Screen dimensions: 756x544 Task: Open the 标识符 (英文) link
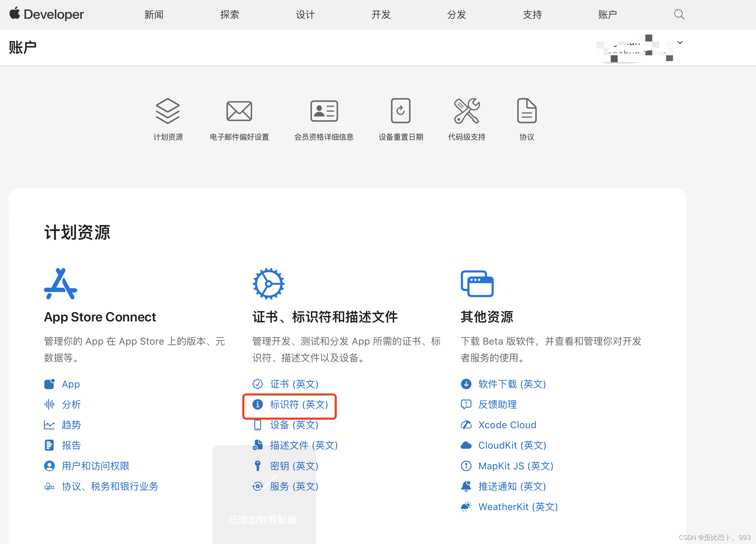[299, 404]
